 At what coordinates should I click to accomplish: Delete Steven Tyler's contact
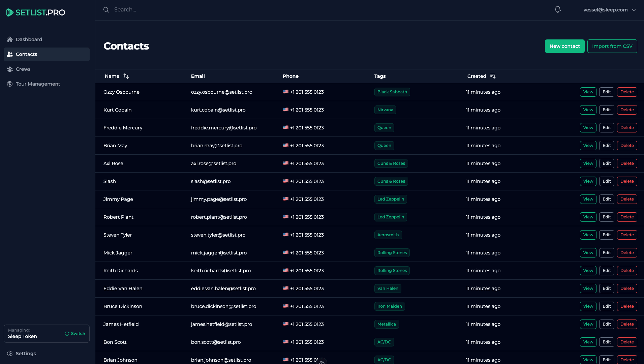pos(627,235)
